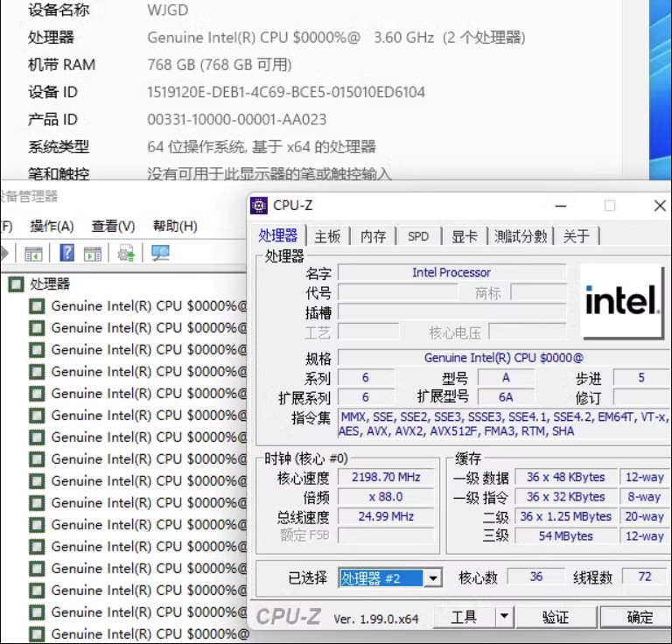Click the CPU-Z title bar app icon
Viewport: 672px width, 644px height.
259,206
